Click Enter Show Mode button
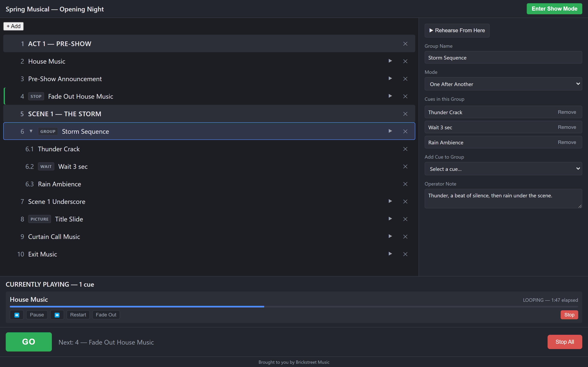 coord(554,9)
